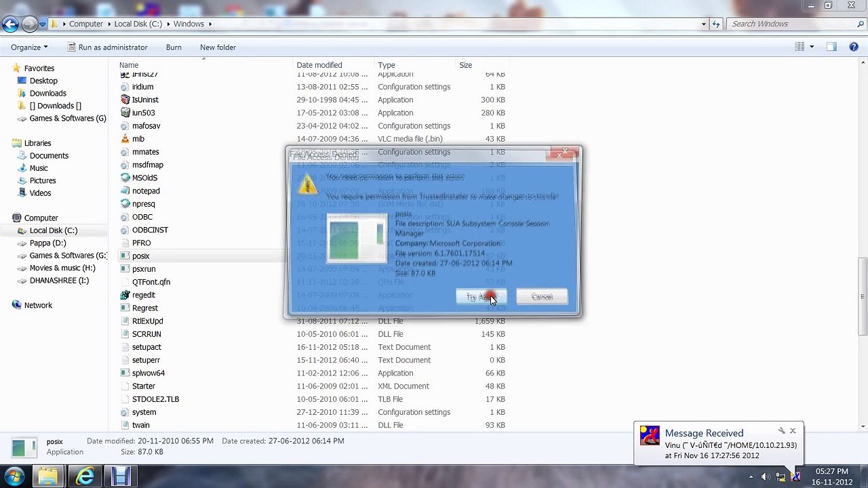Show hidden tray icons arrow
Viewport: 868px width, 488px height.
point(751,476)
